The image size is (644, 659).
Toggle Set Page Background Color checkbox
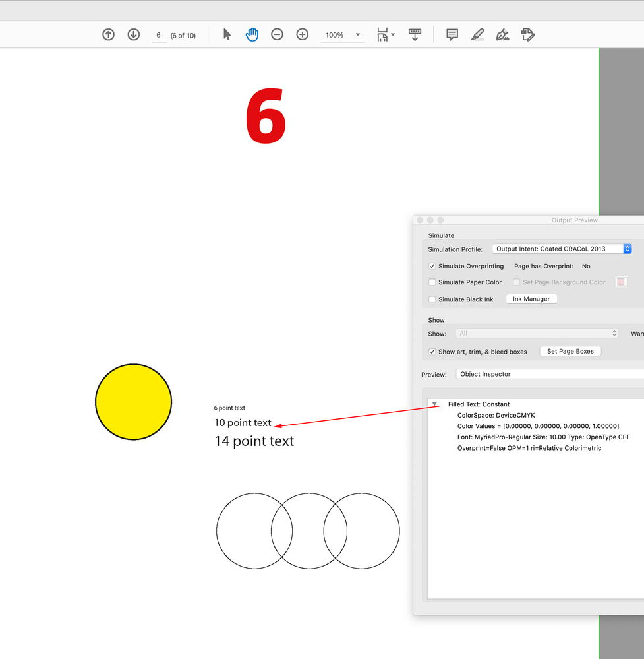pyautogui.click(x=516, y=282)
